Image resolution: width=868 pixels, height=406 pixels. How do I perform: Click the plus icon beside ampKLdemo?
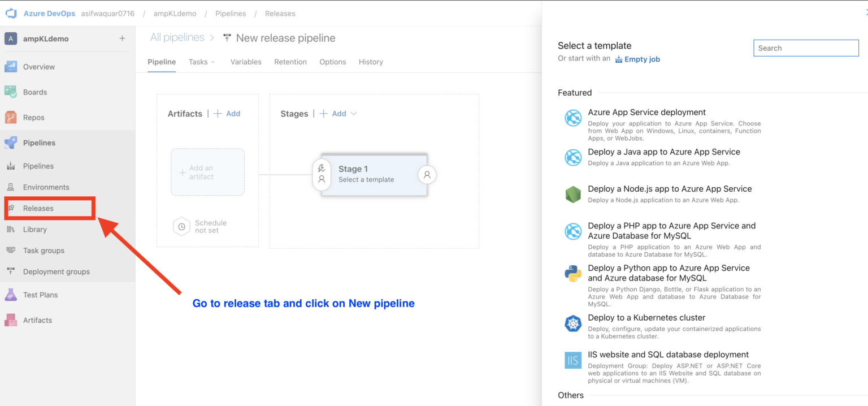click(x=123, y=38)
